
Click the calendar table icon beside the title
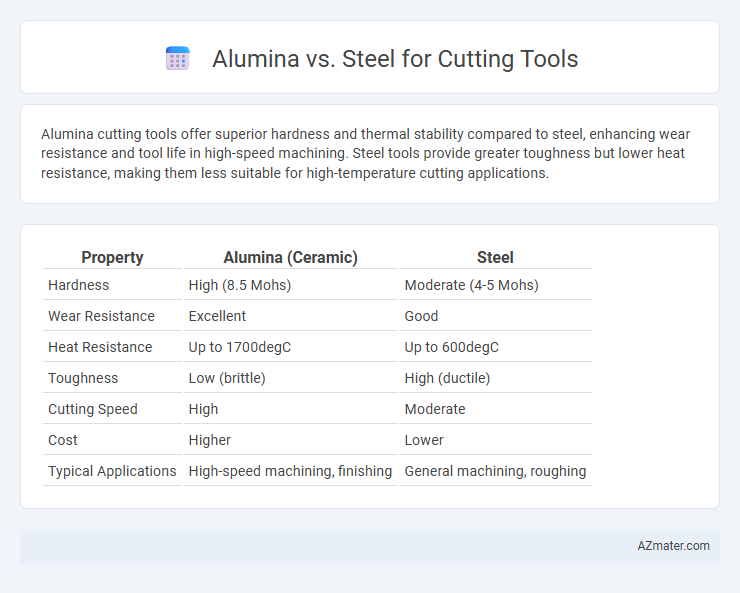[177, 58]
